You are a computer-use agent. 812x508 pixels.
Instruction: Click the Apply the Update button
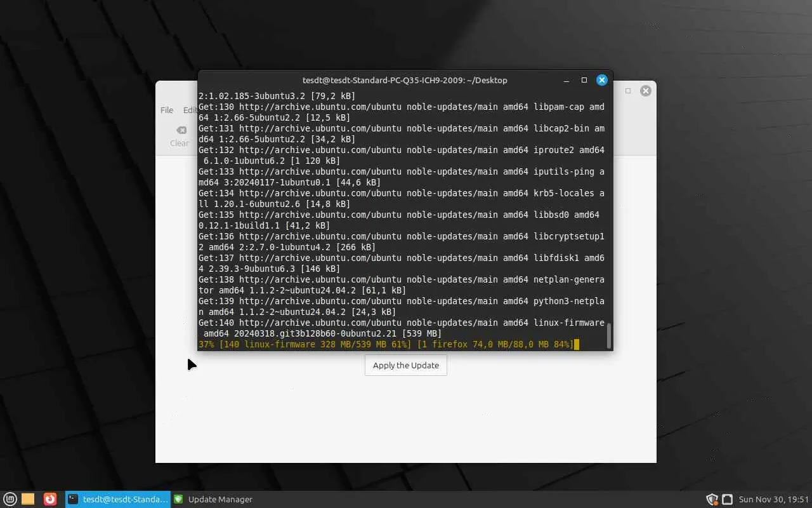pos(406,365)
